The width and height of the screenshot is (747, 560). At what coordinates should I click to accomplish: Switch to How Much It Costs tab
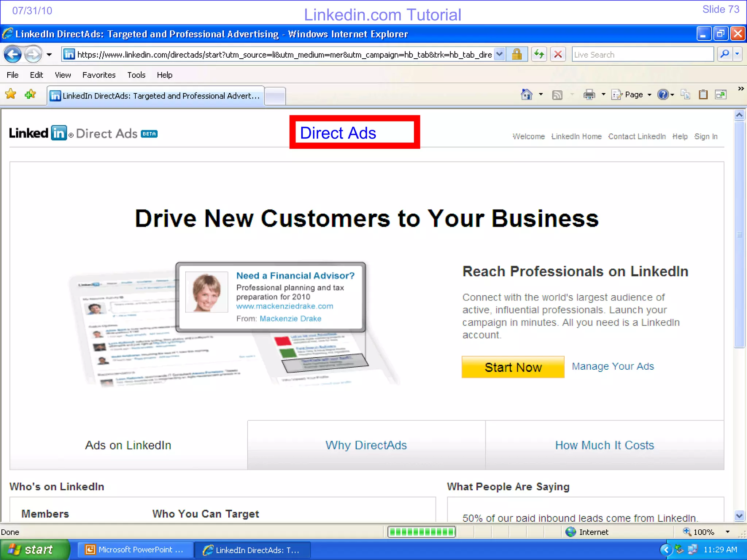tap(604, 445)
